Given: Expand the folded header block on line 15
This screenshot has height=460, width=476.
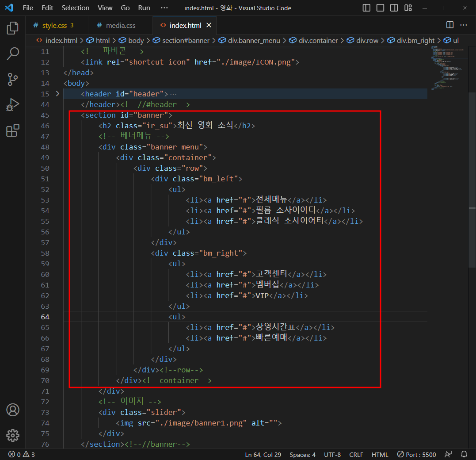Looking at the screenshot, I should (57, 94).
